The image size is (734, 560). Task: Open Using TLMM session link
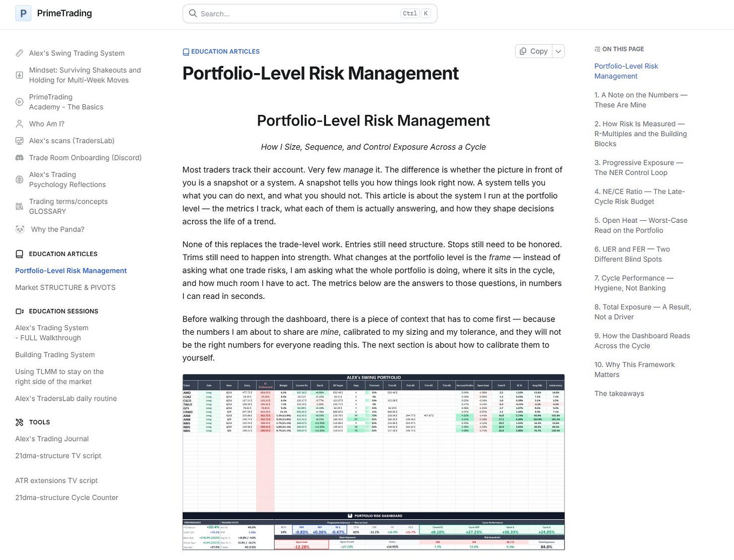(x=59, y=377)
